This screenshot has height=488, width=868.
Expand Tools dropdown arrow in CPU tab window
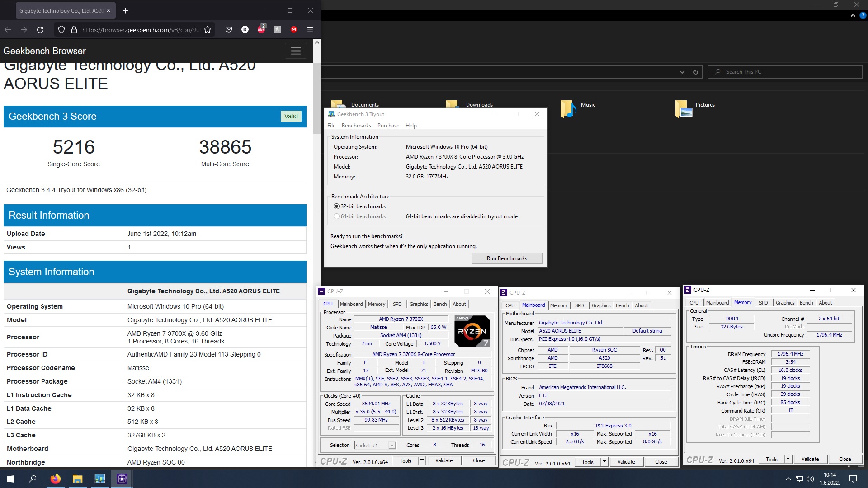[x=422, y=460]
